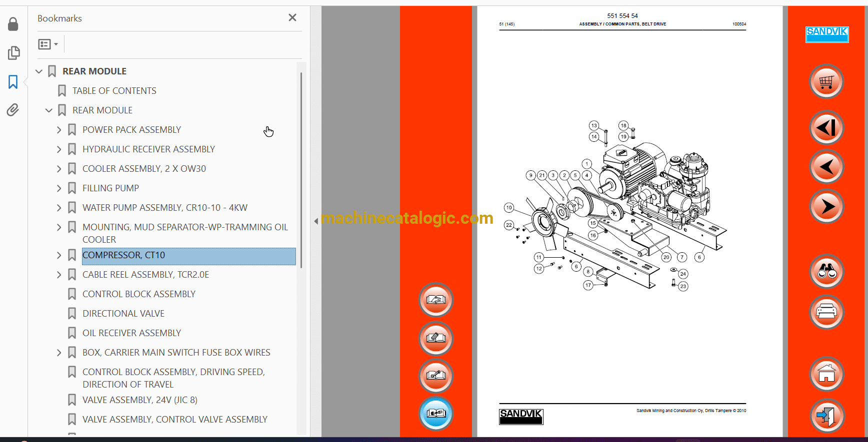Screen dimensions: 868x442
Task: Select the HYDRAULIC RECEIVER ASSEMBLY bookmark text
Action: [x=148, y=149]
